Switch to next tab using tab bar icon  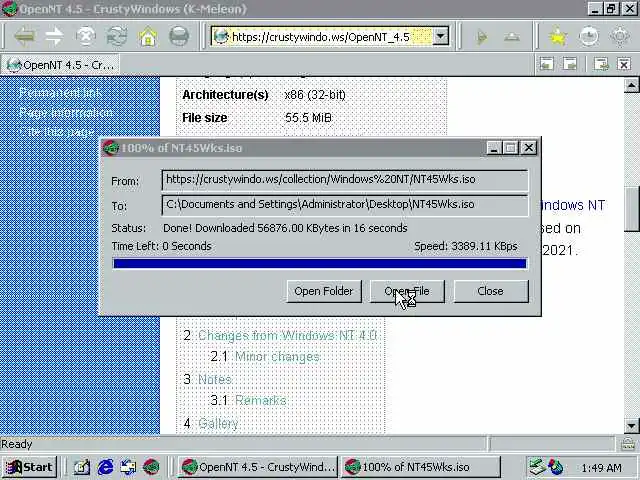[569, 64]
